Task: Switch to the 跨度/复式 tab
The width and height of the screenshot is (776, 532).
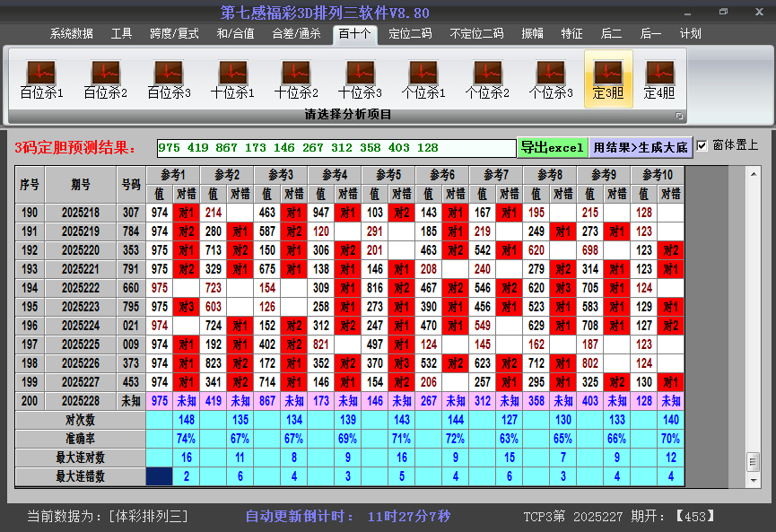Action: [174, 34]
